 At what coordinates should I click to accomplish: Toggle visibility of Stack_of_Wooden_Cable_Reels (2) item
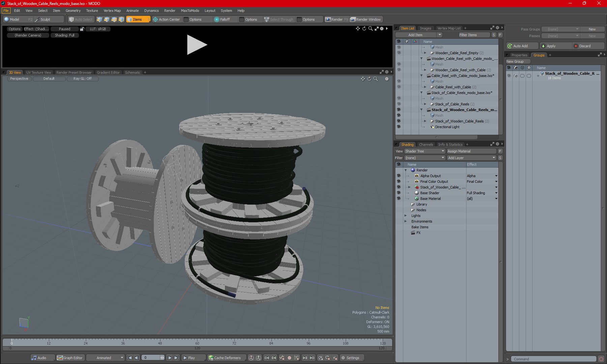pos(399,121)
